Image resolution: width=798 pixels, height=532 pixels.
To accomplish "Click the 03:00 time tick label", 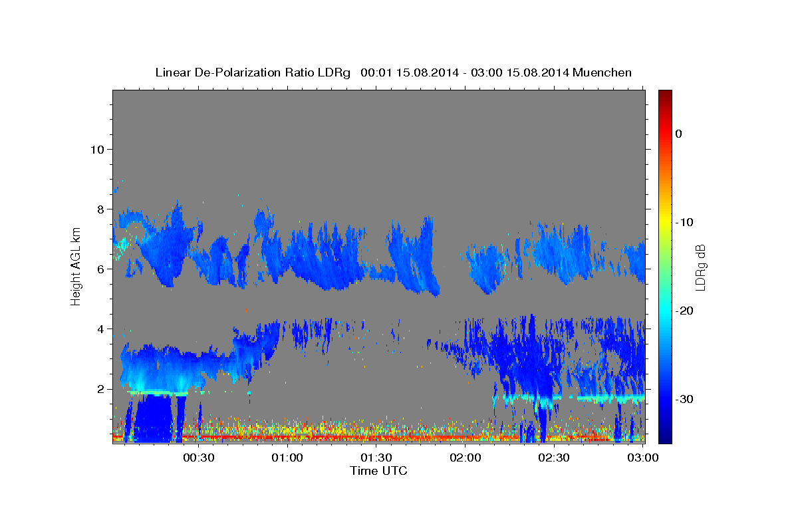I will point(643,458).
